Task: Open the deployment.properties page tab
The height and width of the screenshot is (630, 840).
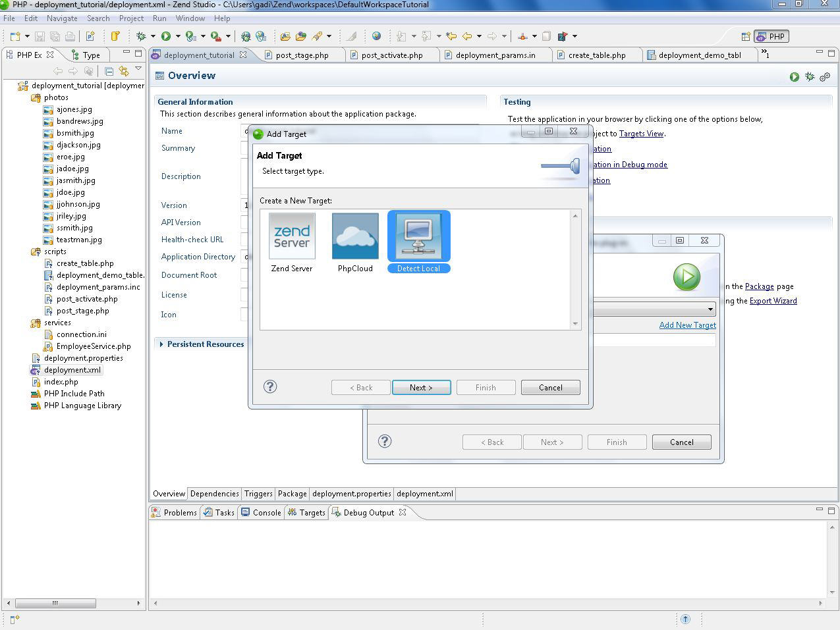Action: pyautogui.click(x=352, y=494)
